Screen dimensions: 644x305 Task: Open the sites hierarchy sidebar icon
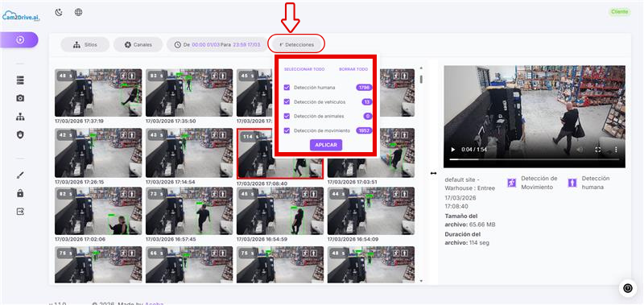coord(20,117)
